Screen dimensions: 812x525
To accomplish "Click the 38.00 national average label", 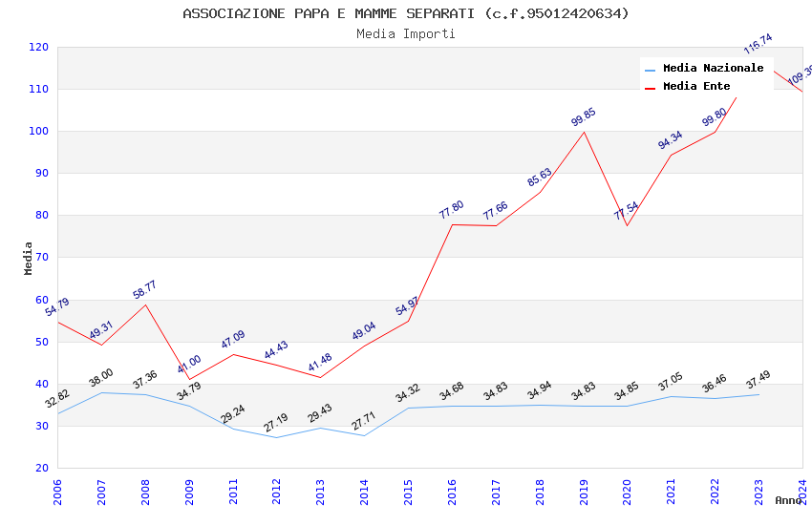I will point(101,378).
